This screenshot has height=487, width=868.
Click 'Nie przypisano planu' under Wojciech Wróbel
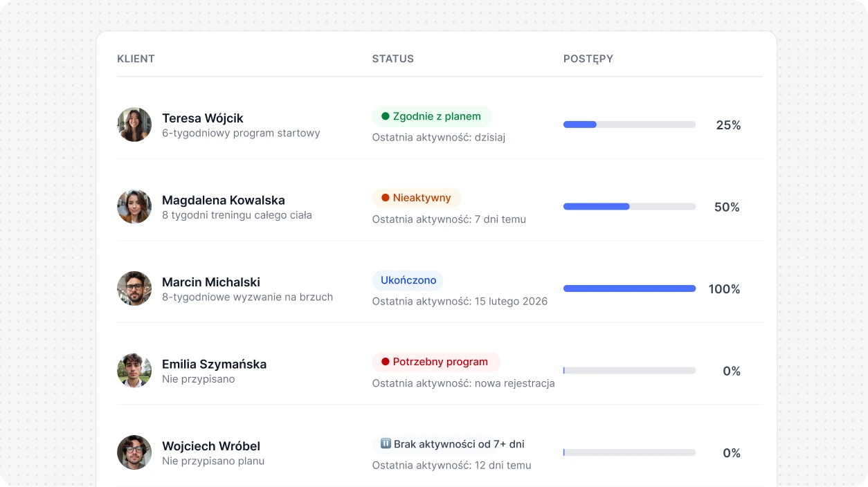click(x=213, y=461)
